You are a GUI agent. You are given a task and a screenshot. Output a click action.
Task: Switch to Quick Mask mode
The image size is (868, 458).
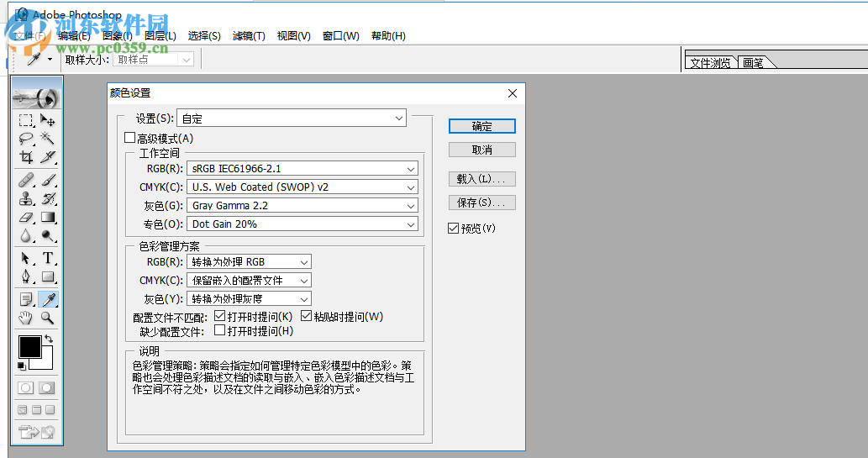tap(46, 387)
